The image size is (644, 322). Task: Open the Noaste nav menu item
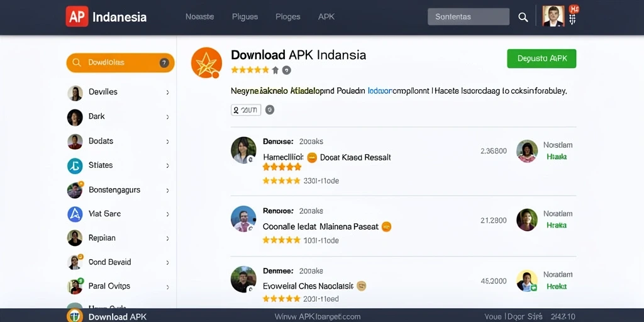pos(199,17)
